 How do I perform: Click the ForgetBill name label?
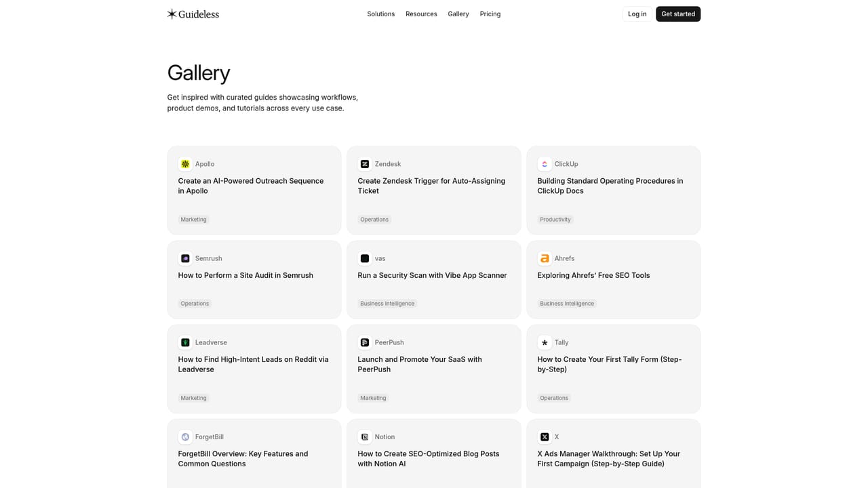pyautogui.click(x=210, y=437)
